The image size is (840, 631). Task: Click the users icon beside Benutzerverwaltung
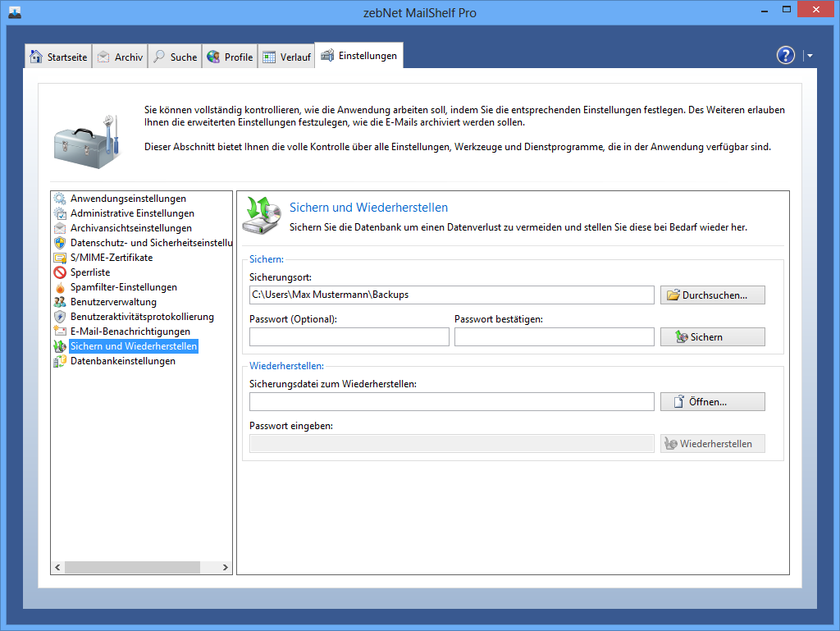(60, 302)
